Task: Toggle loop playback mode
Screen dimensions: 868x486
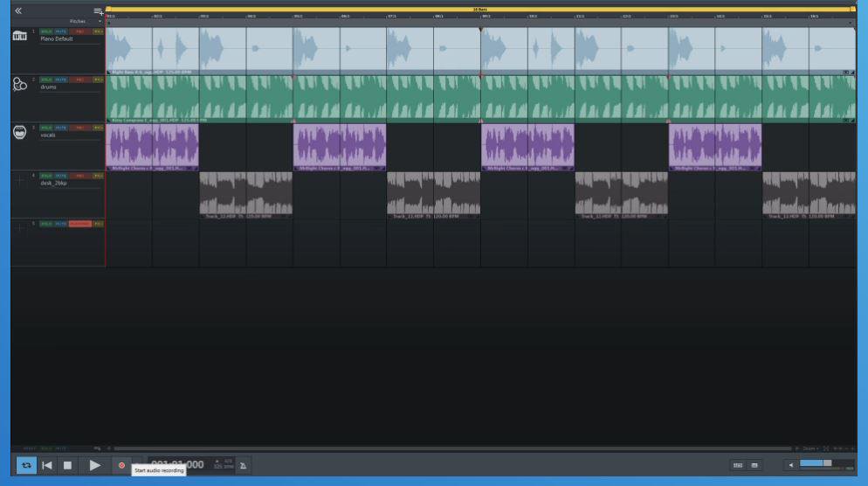Action: 26,465
